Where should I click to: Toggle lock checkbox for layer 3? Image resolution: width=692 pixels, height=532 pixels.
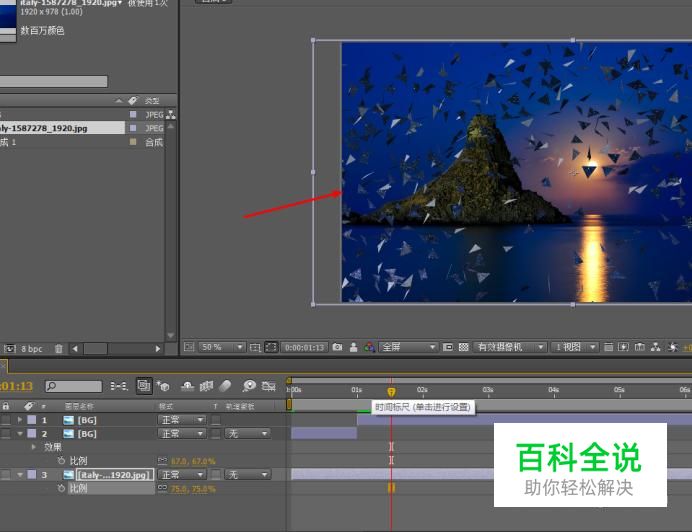pyautogui.click(x=6, y=475)
